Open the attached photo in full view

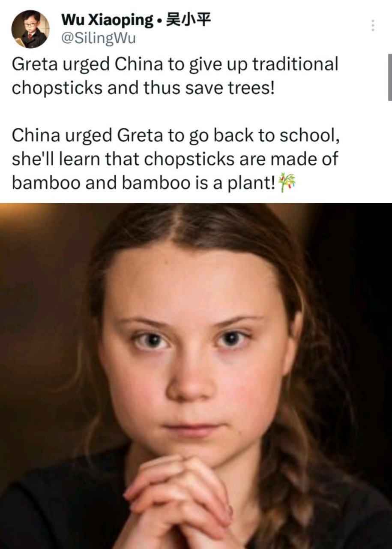click(x=196, y=376)
